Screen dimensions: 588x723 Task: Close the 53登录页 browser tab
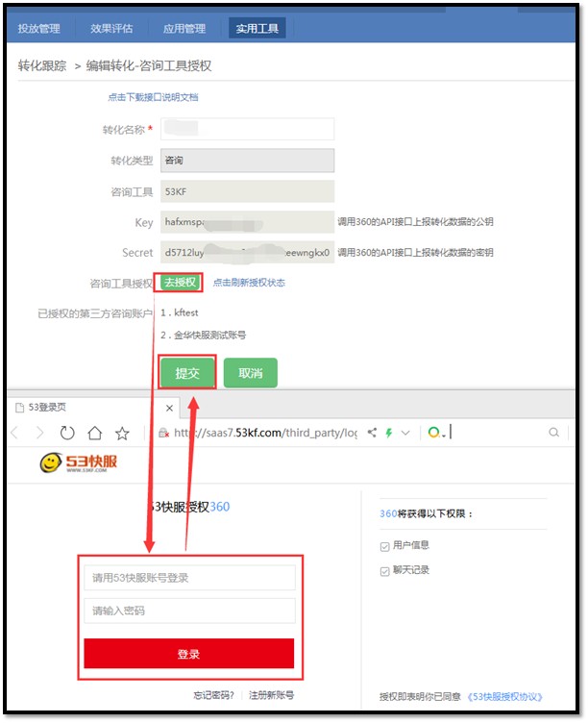[169, 408]
